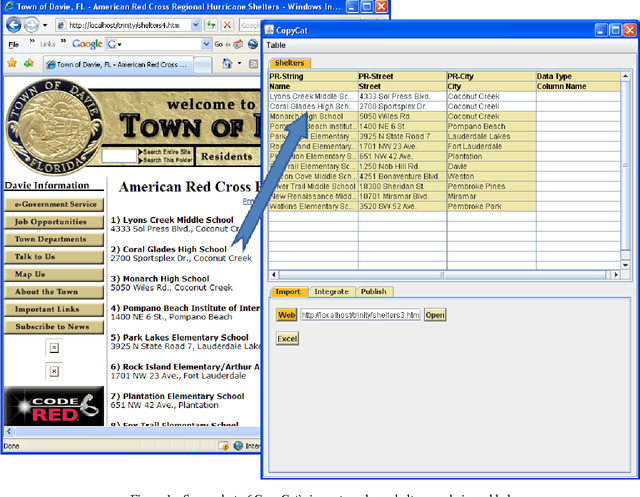Select the 4333 Sol Press Blvd. cell
Image resolution: width=640 pixels, height=497 pixels.
point(402,96)
